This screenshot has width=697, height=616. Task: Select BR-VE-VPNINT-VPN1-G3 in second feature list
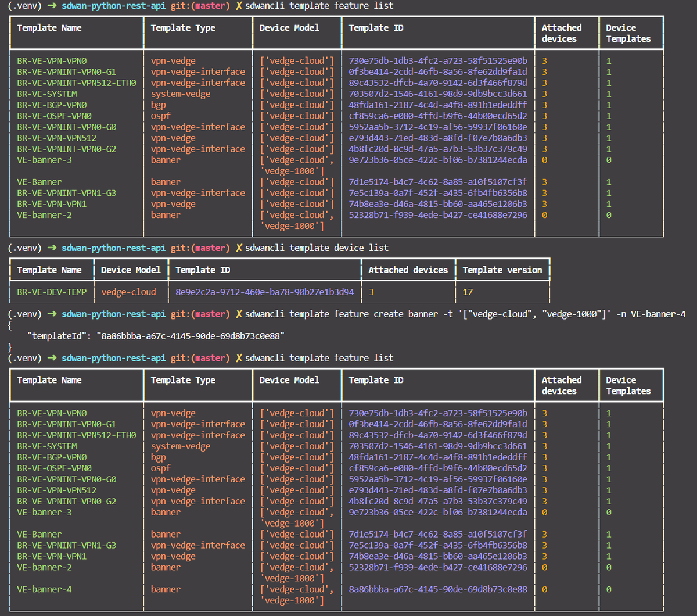(67, 545)
